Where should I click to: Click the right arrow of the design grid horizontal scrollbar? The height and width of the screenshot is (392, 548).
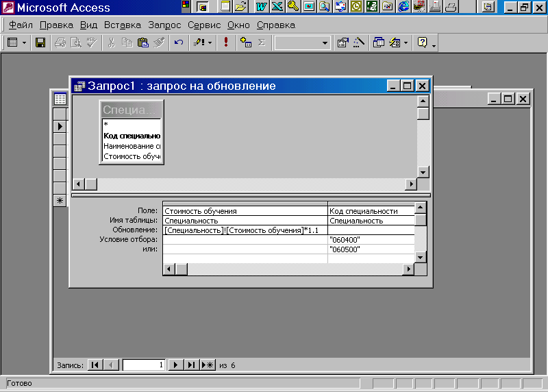[x=408, y=269]
